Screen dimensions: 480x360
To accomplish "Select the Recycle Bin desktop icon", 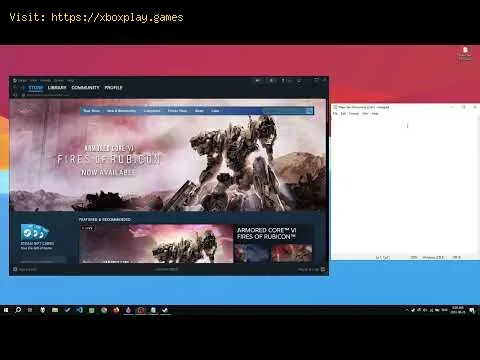I will click(465, 54).
